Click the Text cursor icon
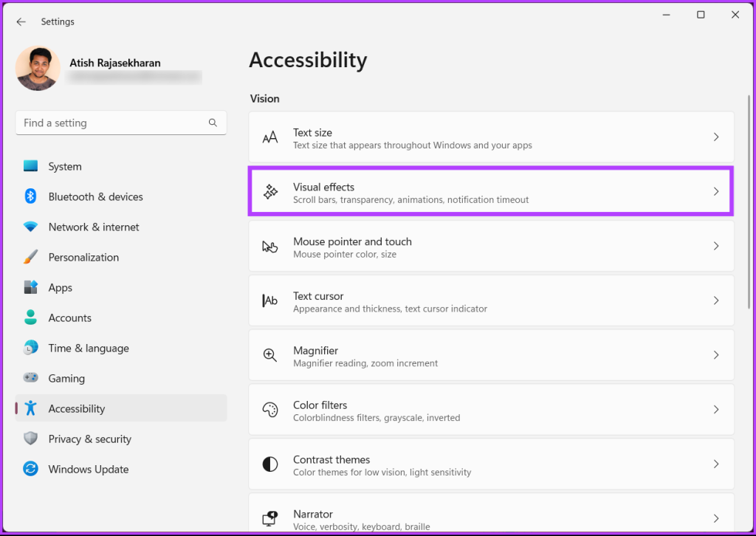Image resolution: width=756 pixels, height=536 pixels. pyautogui.click(x=269, y=300)
